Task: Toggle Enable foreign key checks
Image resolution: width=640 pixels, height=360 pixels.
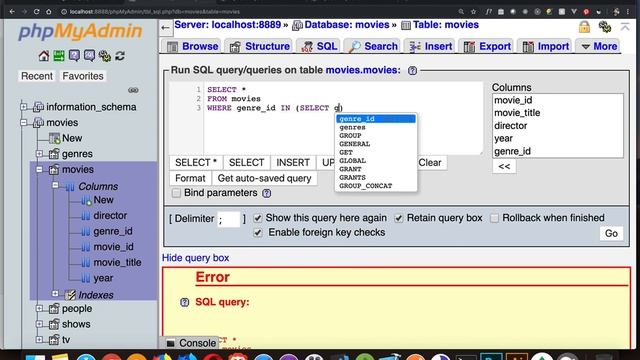Action: (x=258, y=233)
